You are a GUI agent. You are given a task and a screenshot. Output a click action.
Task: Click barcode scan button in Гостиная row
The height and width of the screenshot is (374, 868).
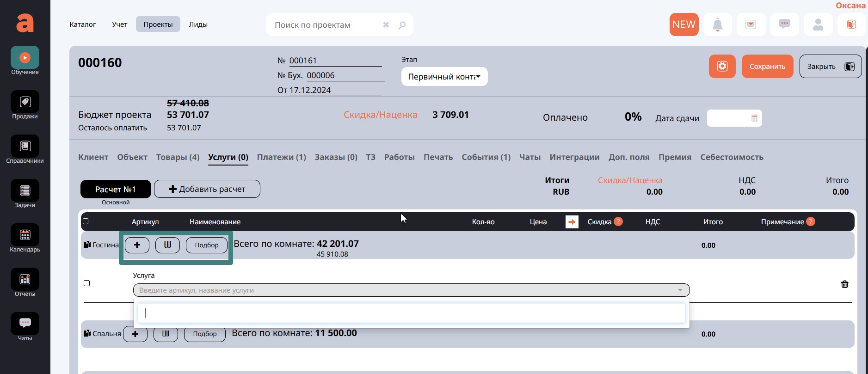(167, 245)
